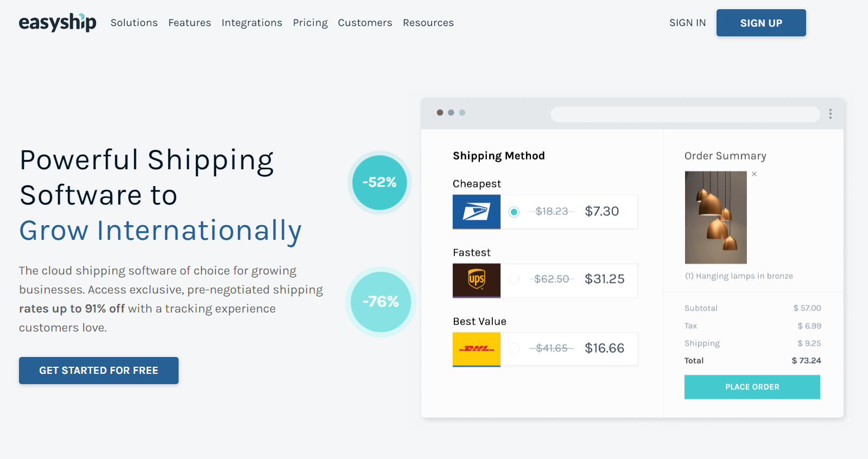The image size is (868, 459).
Task: Expand the Resources menu
Action: pos(428,23)
